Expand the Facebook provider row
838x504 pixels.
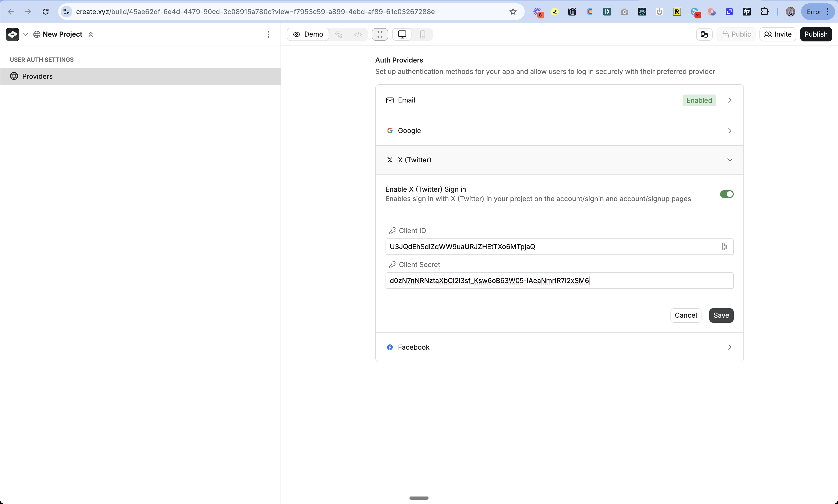[x=559, y=347]
